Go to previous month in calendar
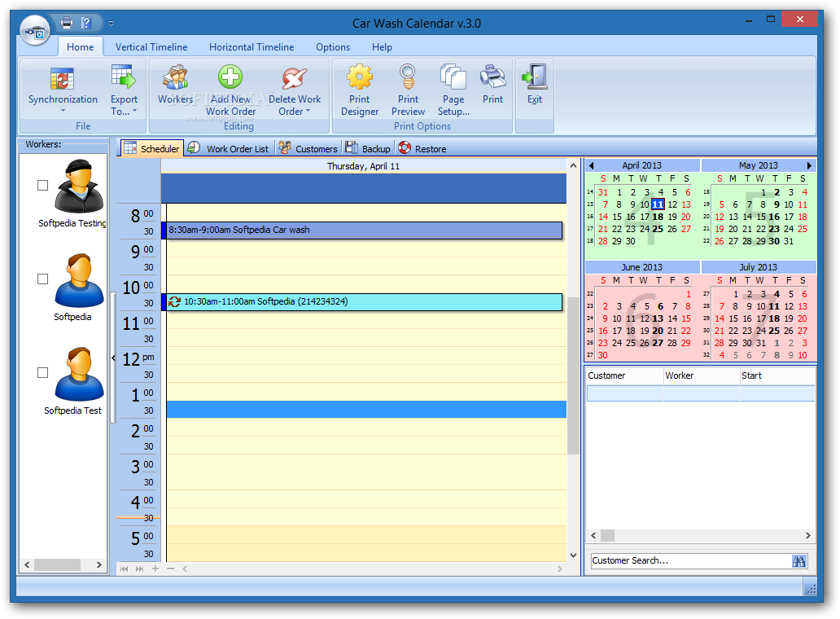The image size is (840, 619). pos(592,165)
